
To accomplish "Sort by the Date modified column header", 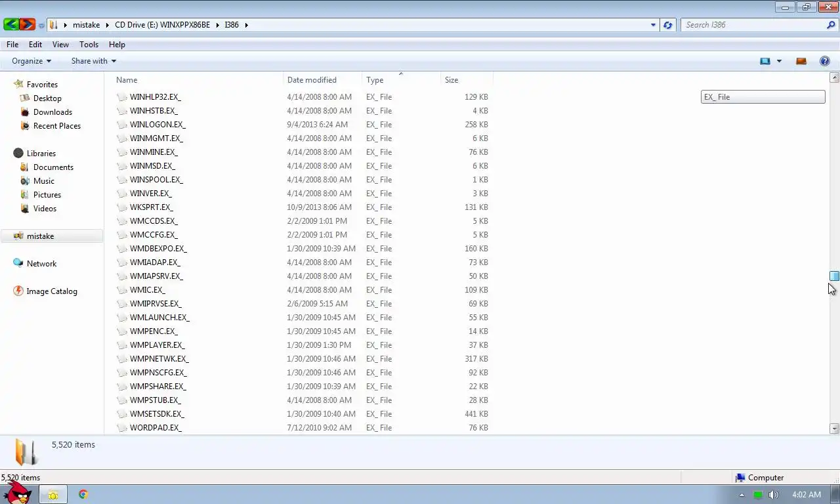I will [312, 80].
